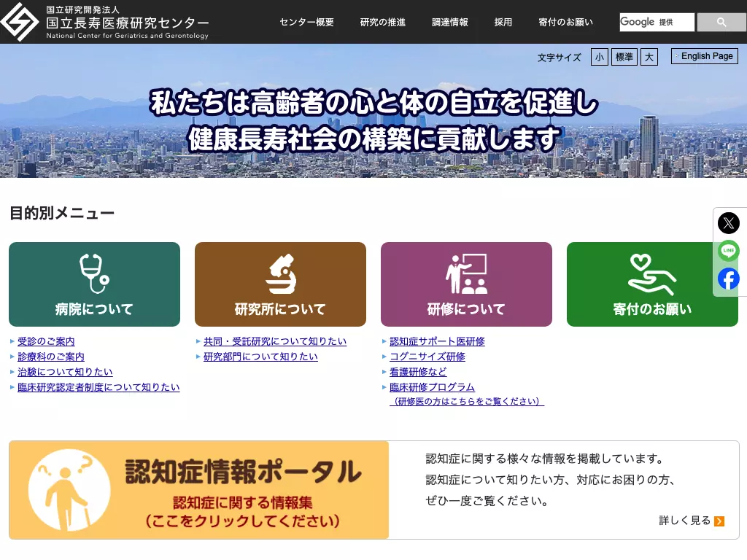The image size is (747, 560).
Task: Open the 調達情報 menu
Action: (x=449, y=23)
